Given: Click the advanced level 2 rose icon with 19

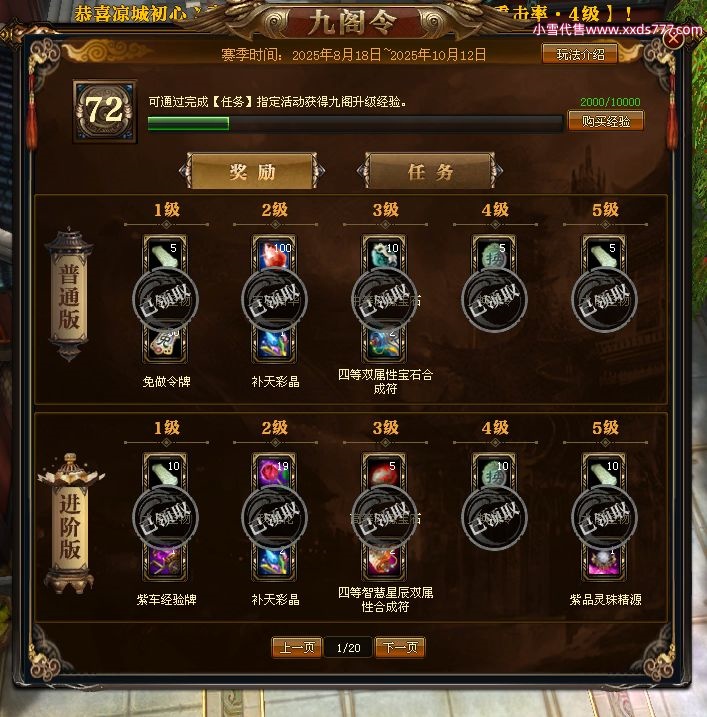Looking at the screenshot, I should coord(274,472).
